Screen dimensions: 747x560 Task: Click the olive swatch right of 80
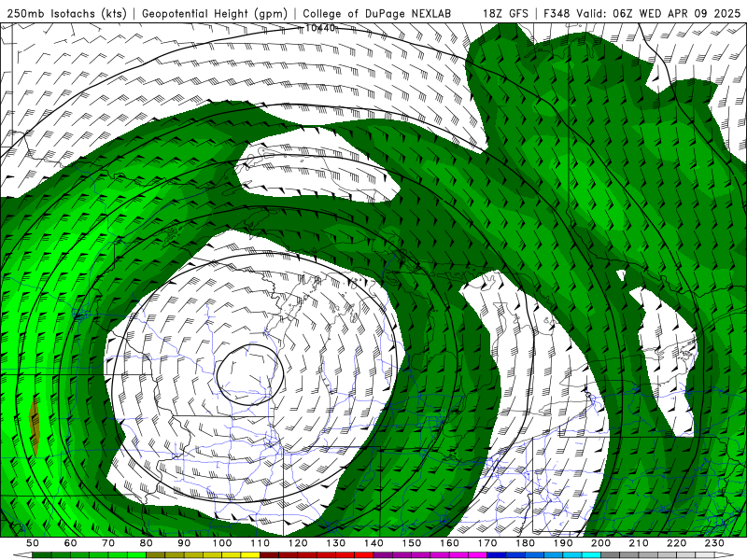click(x=156, y=555)
